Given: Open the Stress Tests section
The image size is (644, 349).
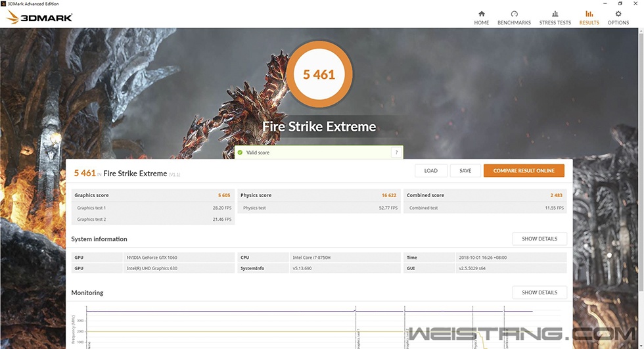Looking at the screenshot, I should click(555, 18).
